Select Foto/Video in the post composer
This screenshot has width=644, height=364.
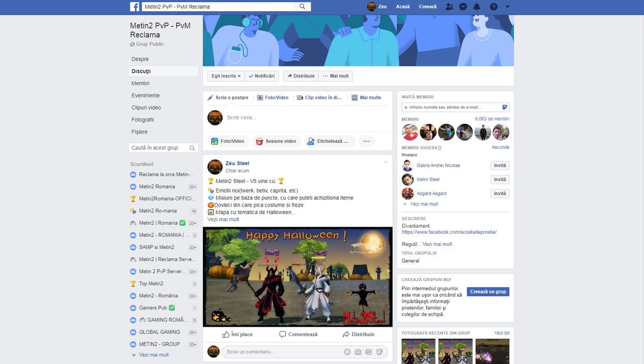pyautogui.click(x=228, y=141)
